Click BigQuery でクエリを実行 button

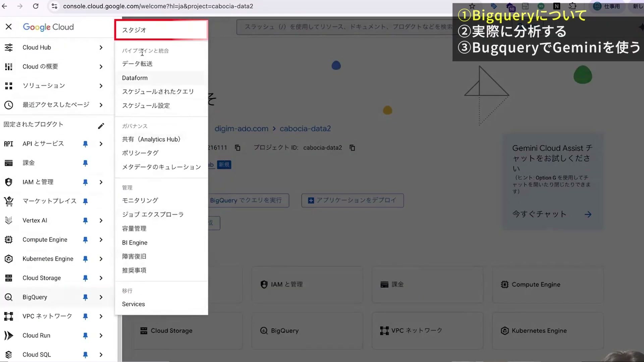249,200
